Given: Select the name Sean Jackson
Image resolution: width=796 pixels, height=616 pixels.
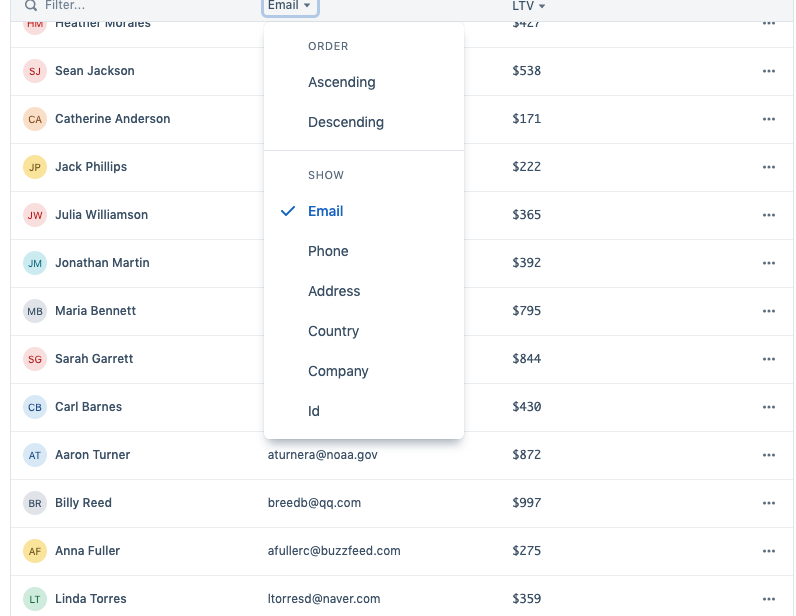Looking at the screenshot, I should (95, 71).
